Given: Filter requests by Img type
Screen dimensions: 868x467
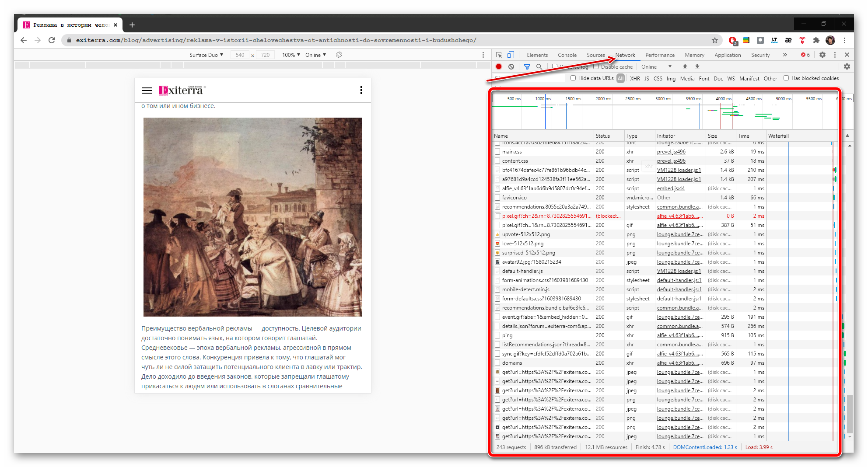Looking at the screenshot, I should (x=671, y=78).
